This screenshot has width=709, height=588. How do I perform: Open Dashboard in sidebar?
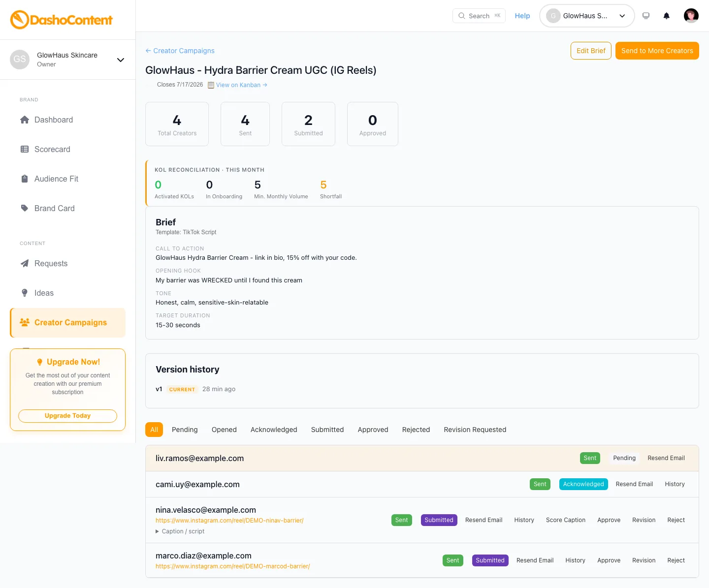click(x=68, y=120)
